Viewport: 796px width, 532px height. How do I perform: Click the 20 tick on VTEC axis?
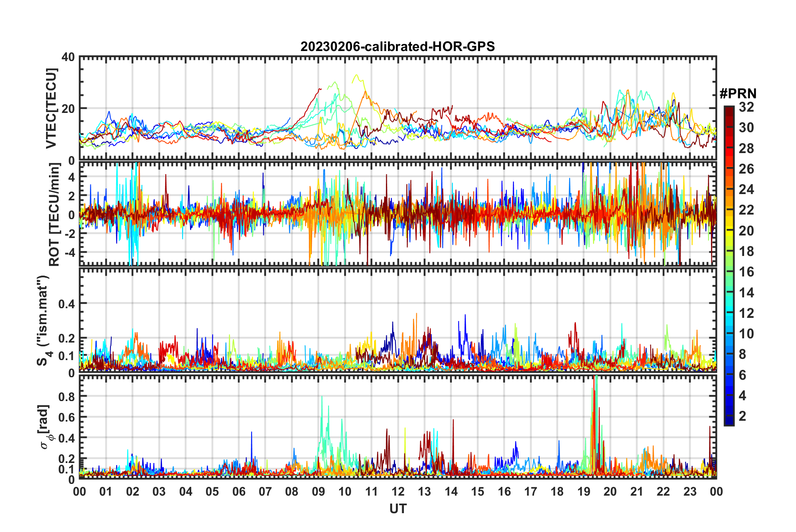coord(68,109)
